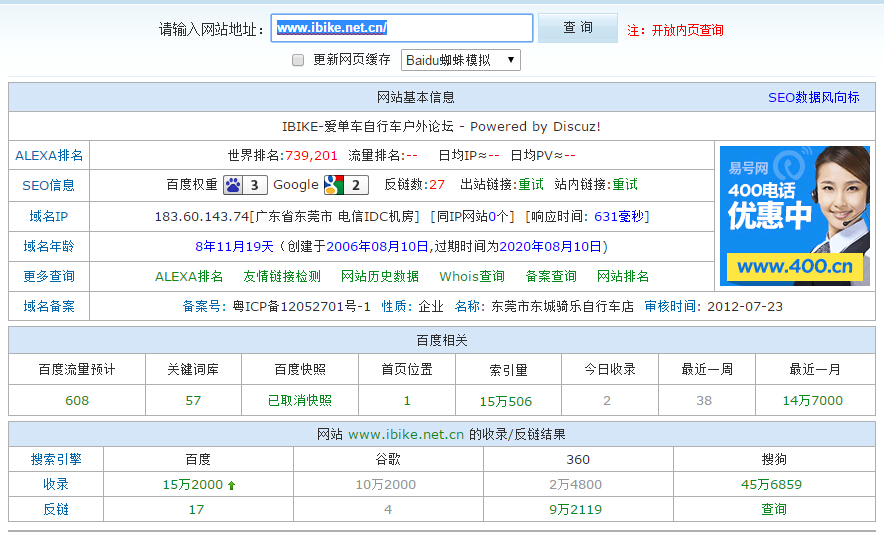Image resolution: width=884 pixels, height=539 pixels.
Task: Click the Google PageRank icon
Action: 346,185
